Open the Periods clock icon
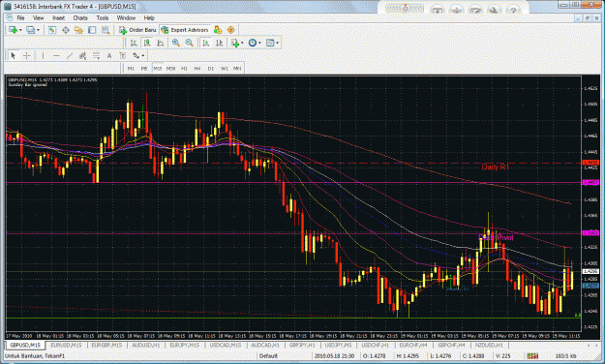 pyautogui.click(x=253, y=43)
